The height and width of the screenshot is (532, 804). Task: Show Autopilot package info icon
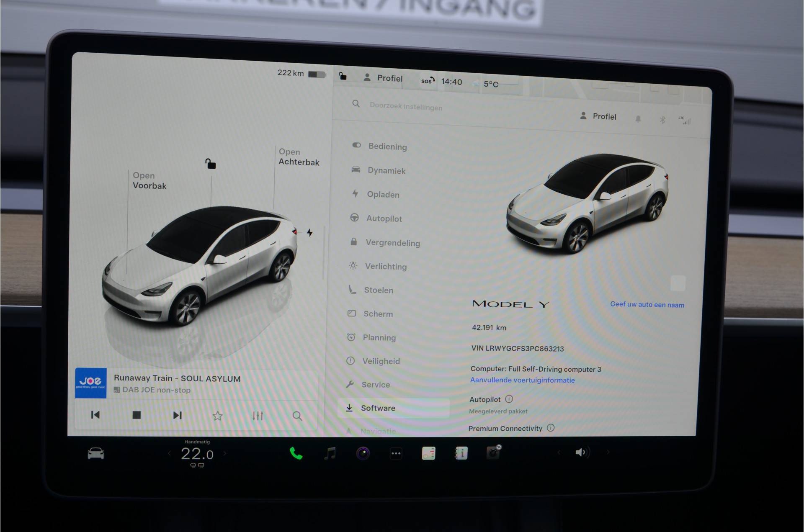[509, 399]
